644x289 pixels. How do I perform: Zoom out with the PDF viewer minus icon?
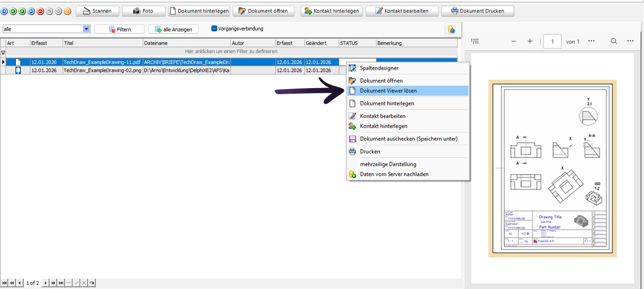pos(514,41)
